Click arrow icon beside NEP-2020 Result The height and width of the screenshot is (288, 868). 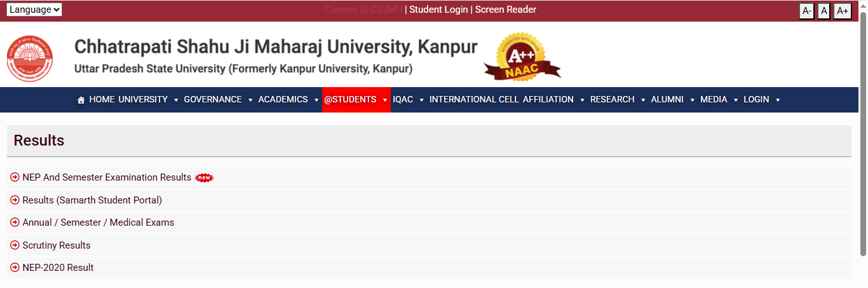(x=15, y=268)
